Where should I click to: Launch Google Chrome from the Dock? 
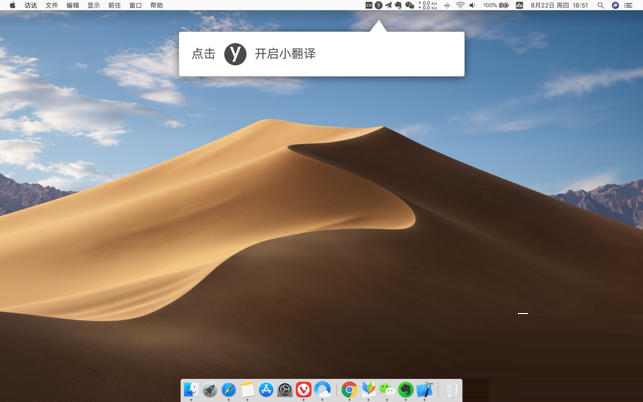click(x=349, y=390)
